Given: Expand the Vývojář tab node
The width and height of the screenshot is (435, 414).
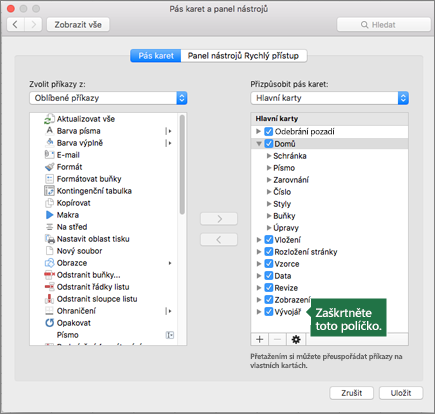Looking at the screenshot, I should tap(259, 312).
